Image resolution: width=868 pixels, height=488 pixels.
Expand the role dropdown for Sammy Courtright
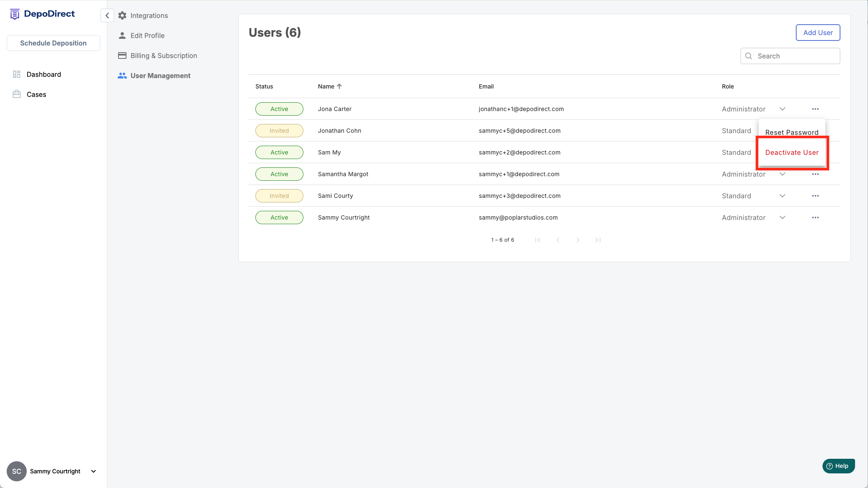pyautogui.click(x=782, y=217)
